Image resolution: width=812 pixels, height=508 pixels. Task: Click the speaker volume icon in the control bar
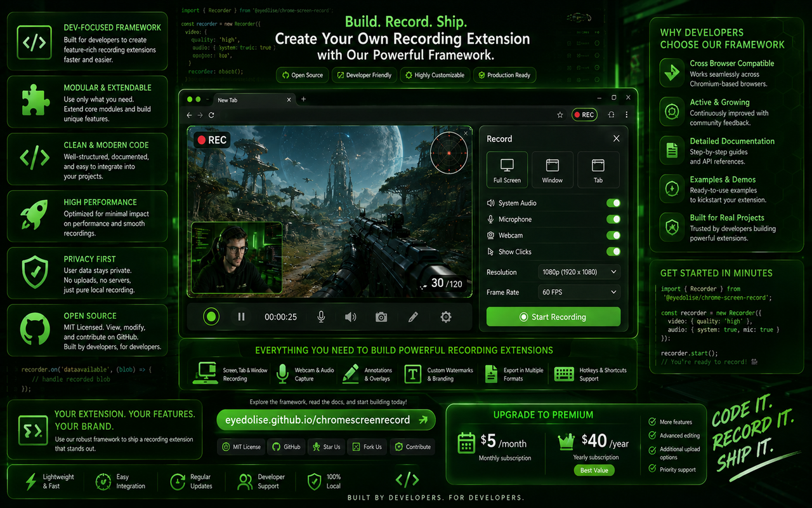[x=350, y=316]
